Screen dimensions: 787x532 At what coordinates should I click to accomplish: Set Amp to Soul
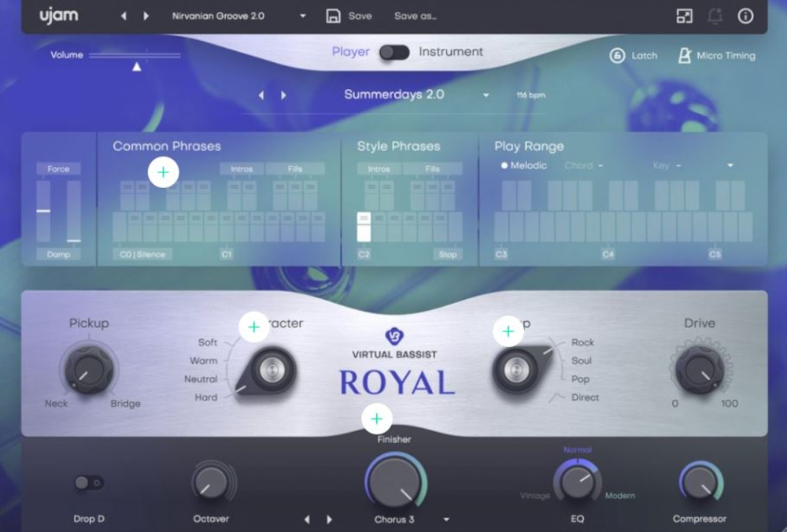point(582,360)
